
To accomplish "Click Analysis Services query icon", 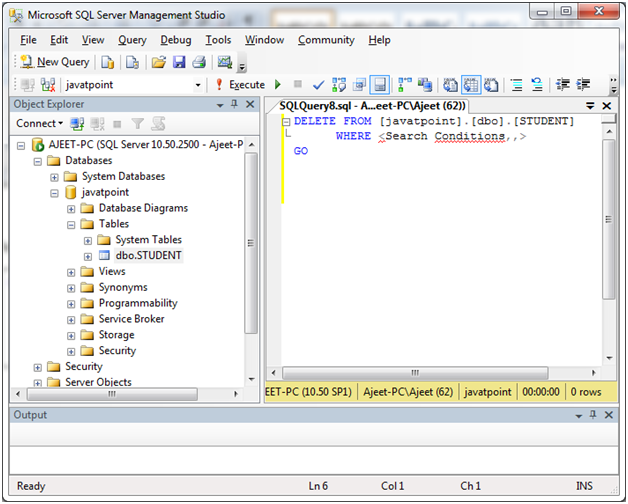I will click(x=132, y=62).
